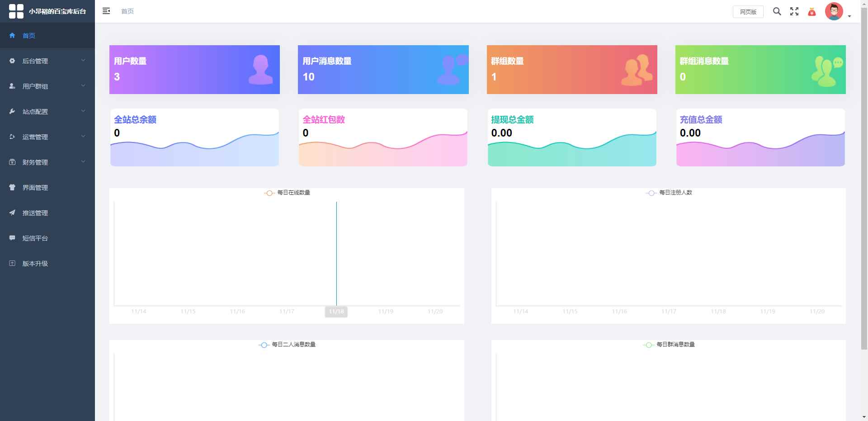868x421 pixels.
Task: Click the paper plane 推送管理 icon
Action: (12, 213)
